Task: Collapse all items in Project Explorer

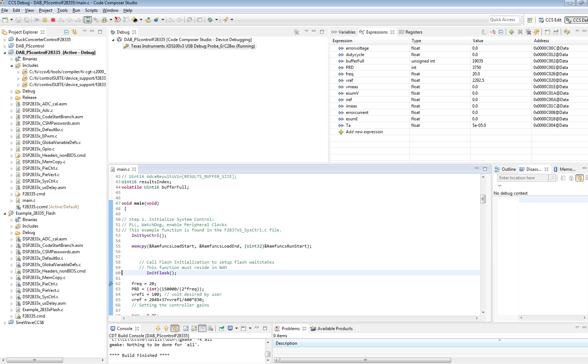Action: [66, 32]
